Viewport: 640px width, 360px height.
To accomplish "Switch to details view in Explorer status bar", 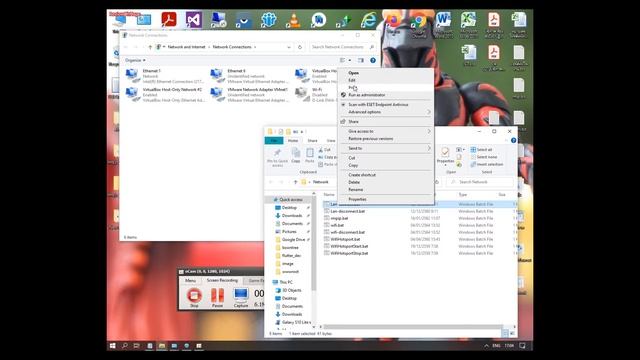I will tap(505, 333).
